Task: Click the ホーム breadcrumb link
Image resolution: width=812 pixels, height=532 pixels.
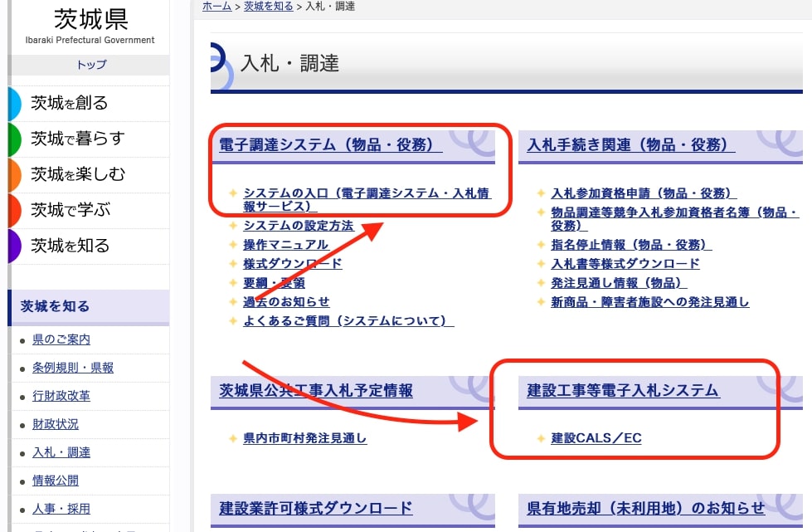Action: 216,6
